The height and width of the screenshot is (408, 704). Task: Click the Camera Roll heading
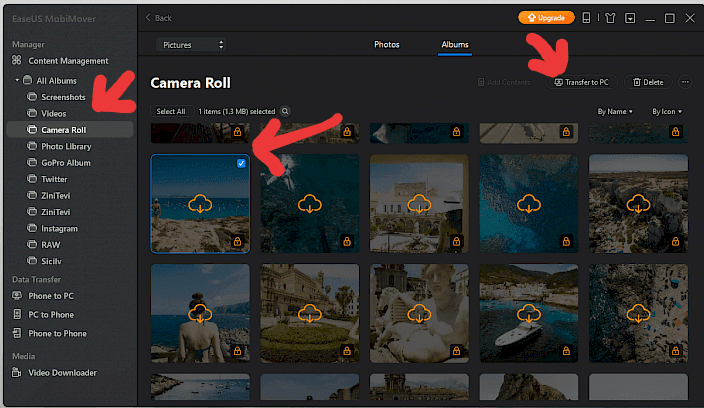coord(190,83)
